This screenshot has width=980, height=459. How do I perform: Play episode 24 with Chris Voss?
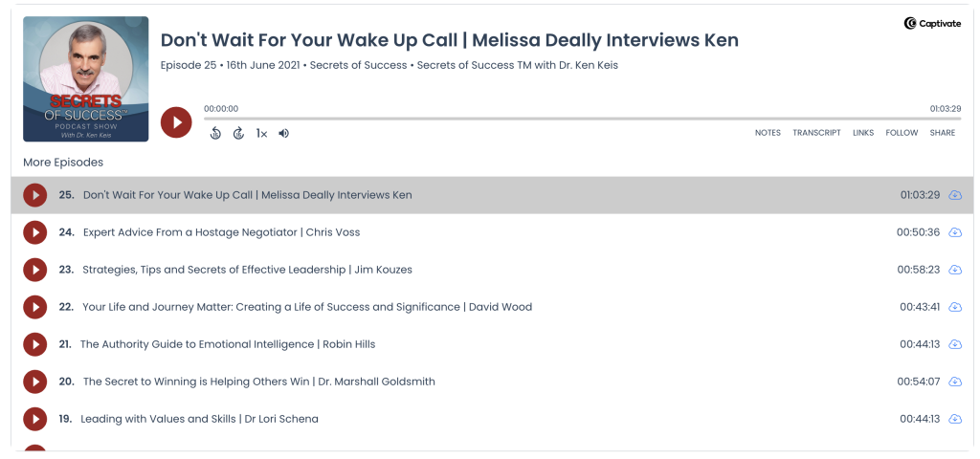pyautogui.click(x=34, y=232)
